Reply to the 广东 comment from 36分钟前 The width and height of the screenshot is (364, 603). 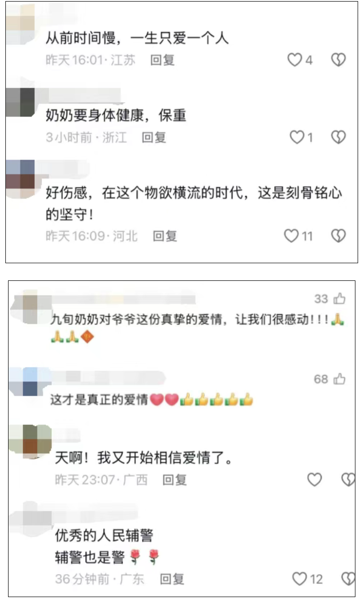point(172,579)
